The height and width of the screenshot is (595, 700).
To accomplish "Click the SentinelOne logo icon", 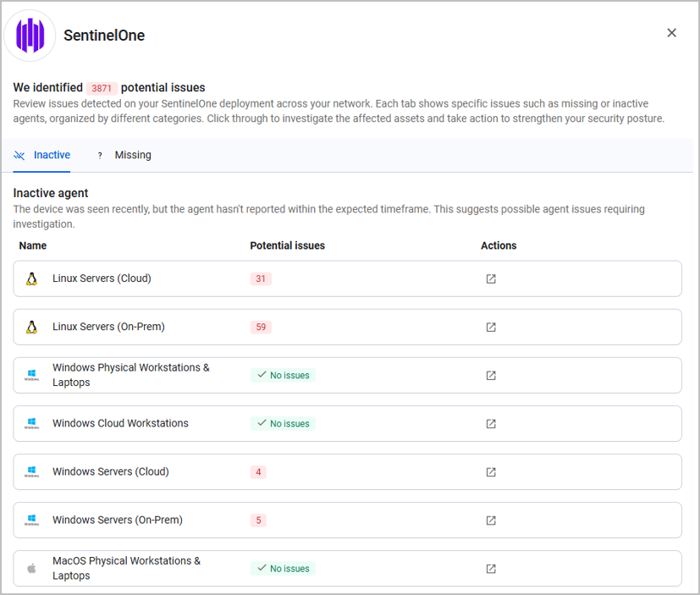I will click(30, 36).
